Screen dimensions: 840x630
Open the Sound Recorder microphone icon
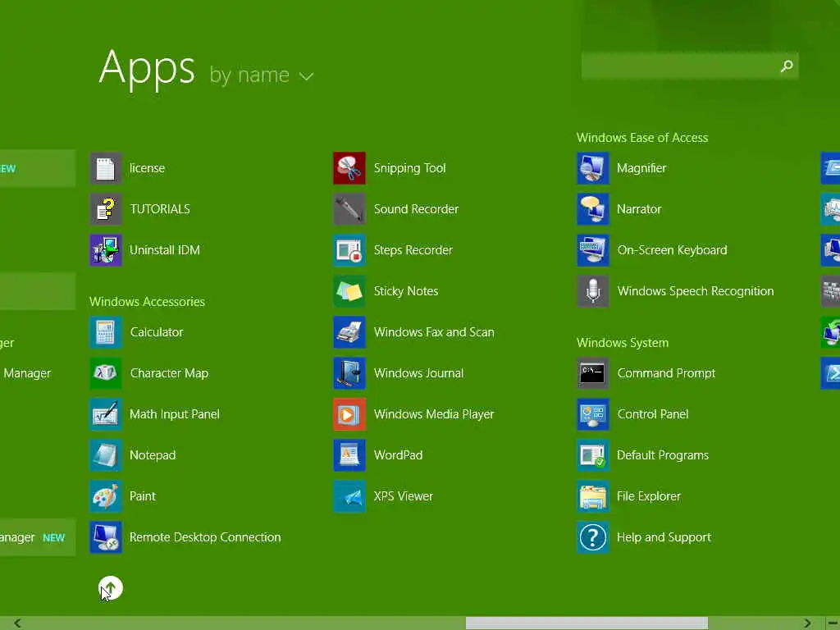coord(349,209)
